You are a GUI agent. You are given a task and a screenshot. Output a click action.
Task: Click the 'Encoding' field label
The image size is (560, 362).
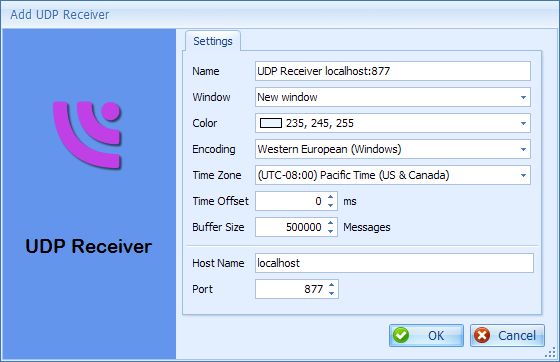[x=214, y=149]
